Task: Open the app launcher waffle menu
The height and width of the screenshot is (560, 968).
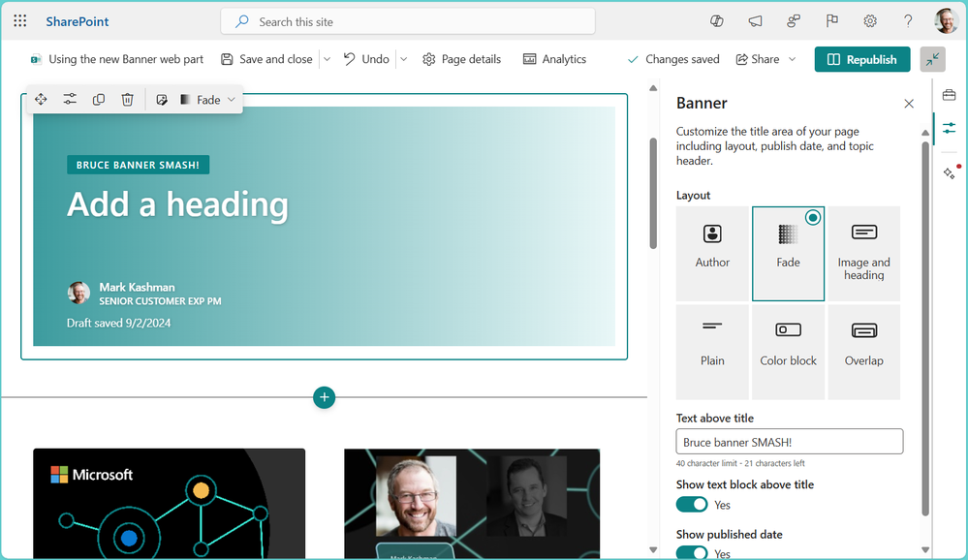Action: (19, 21)
